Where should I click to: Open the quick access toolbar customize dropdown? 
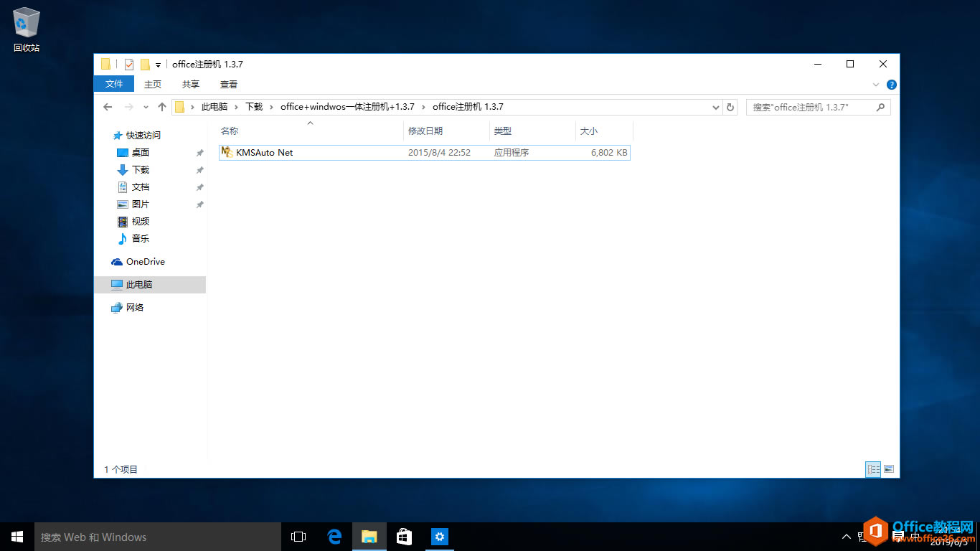(x=158, y=65)
